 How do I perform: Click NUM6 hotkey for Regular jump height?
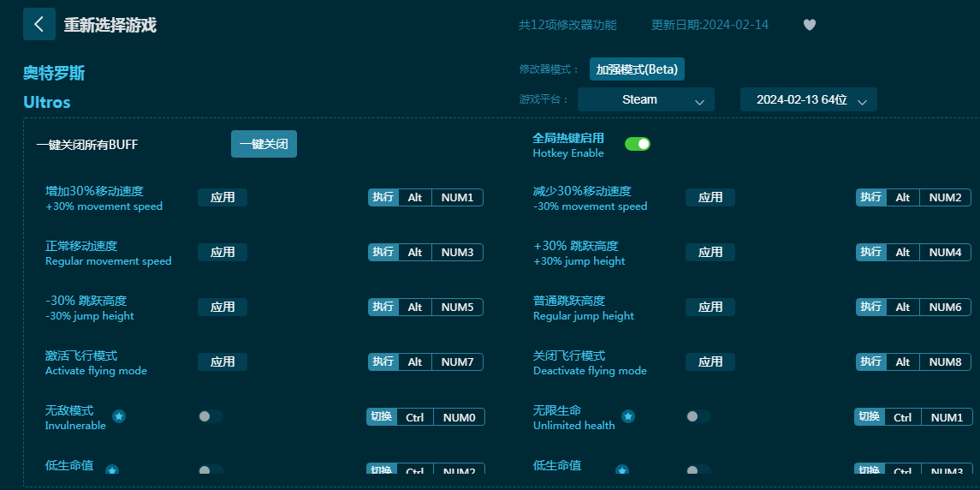tap(945, 307)
